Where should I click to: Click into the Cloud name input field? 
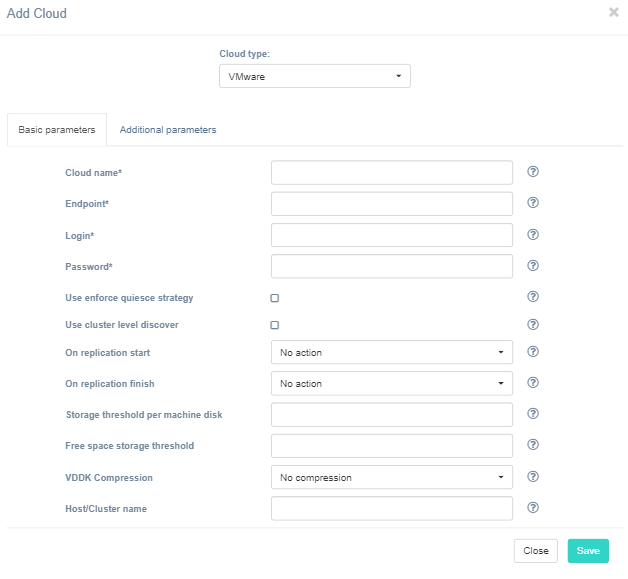click(391, 173)
